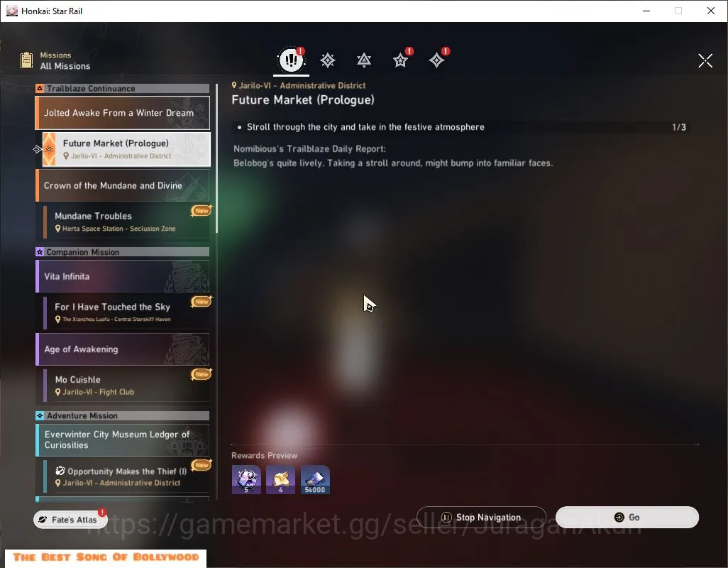Select the All Missions filter icon
The width and height of the screenshot is (728, 568).
pos(291,60)
